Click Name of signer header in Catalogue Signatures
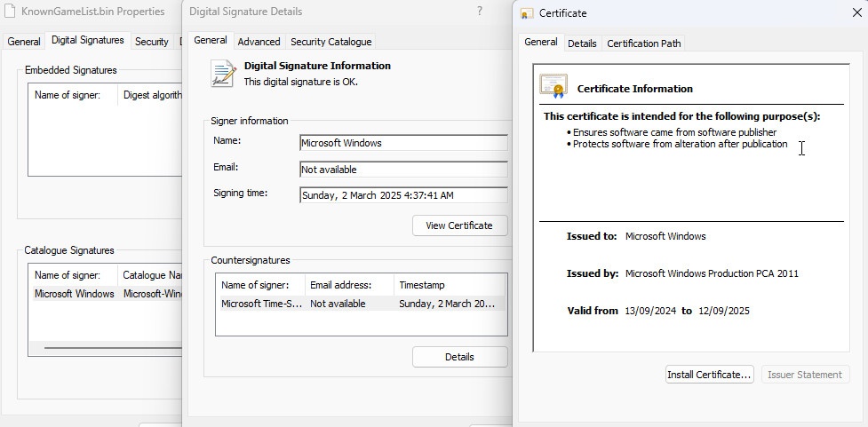 [x=74, y=275]
